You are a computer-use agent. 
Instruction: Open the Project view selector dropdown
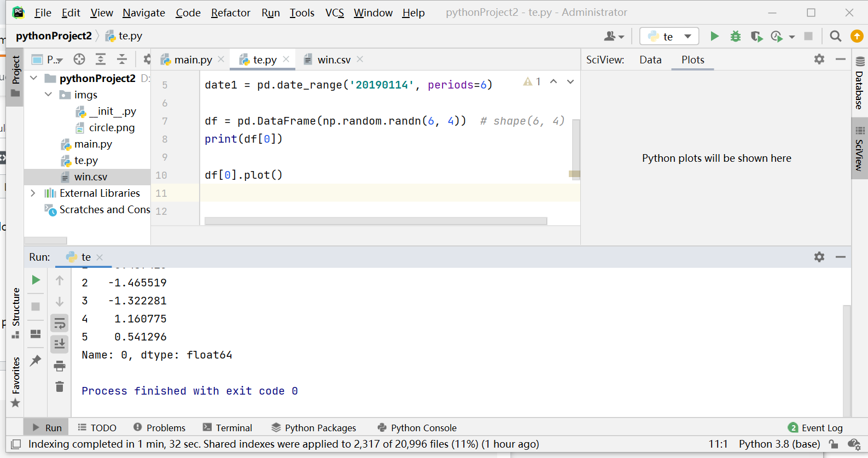click(x=47, y=59)
